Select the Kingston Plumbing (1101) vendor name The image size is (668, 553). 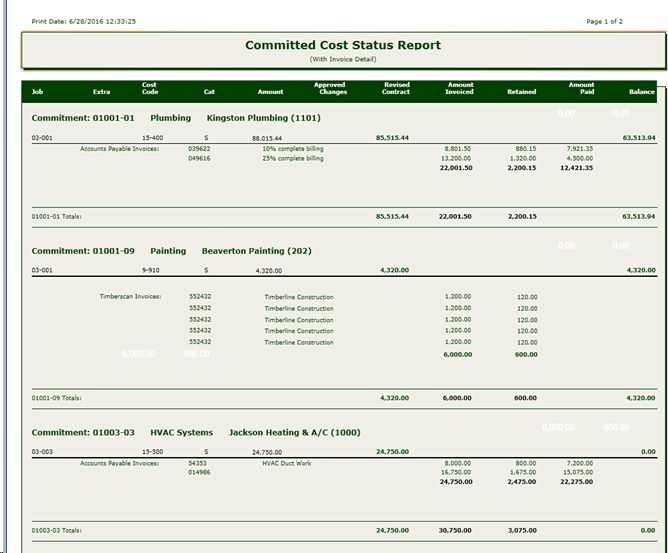pyautogui.click(x=263, y=118)
